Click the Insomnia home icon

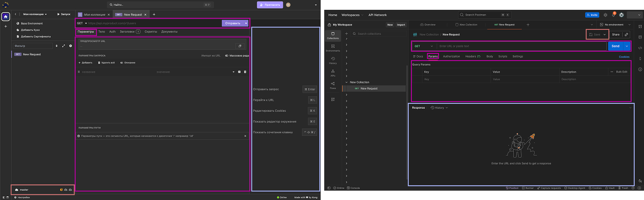point(5,16)
